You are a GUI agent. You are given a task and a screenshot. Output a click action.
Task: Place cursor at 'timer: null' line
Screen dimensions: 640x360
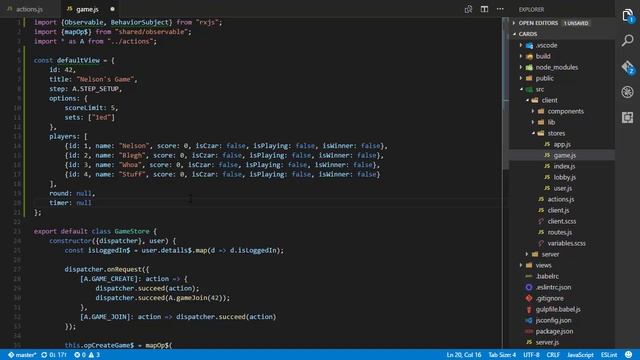(x=70, y=202)
